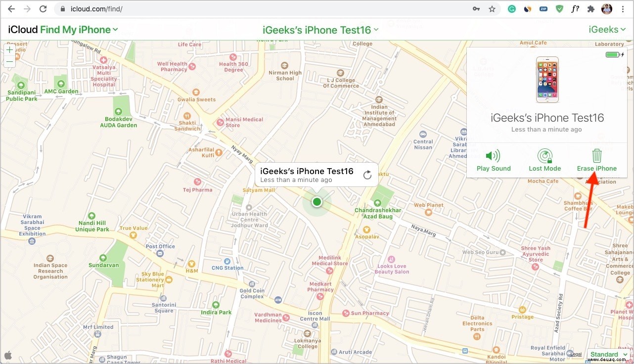Click the Post Office map label
The width and height of the screenshot is (634, 364).
pyautogui.click(x=160, y=246)
